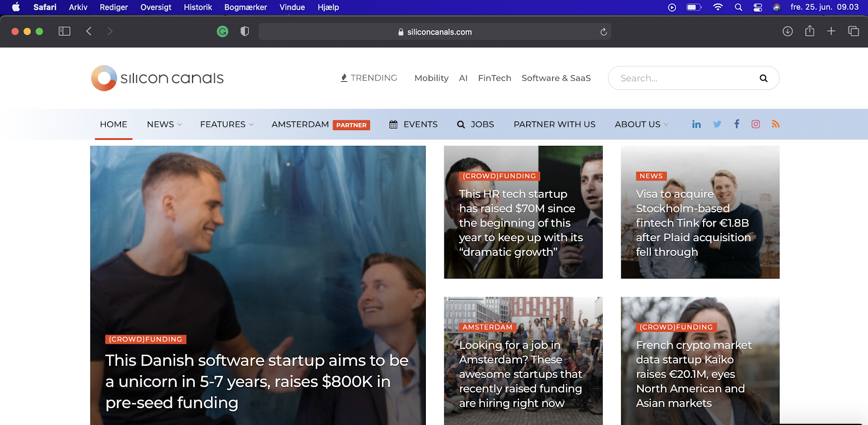Visit Silicon Canals LinkedIn page

tap(697, 124)
